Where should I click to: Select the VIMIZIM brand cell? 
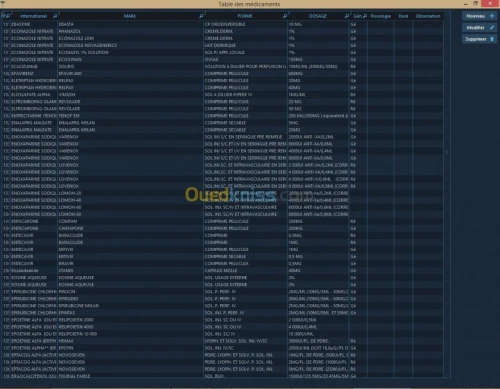click(x=130, y=95)
